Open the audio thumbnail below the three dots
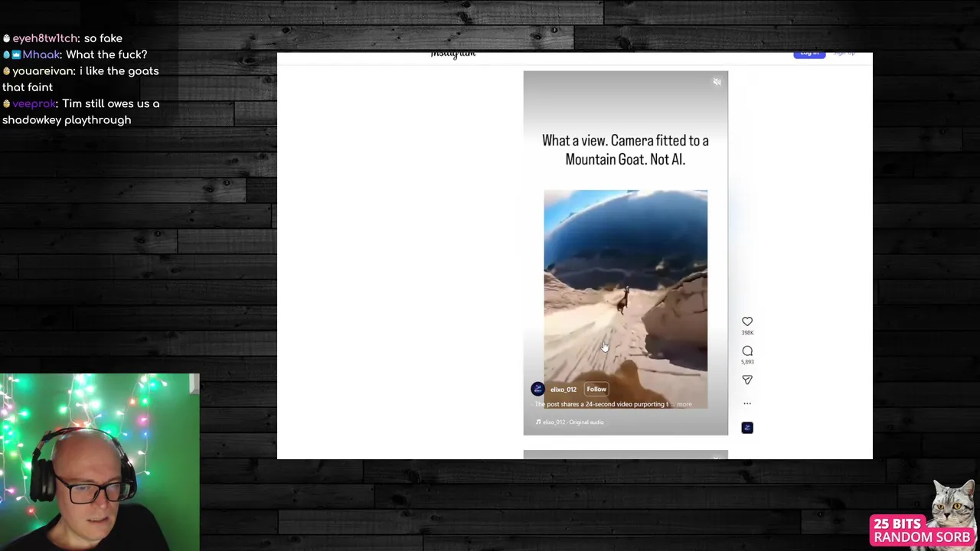Viewport: 980px width, 551px height. click(x=747, y=428)
